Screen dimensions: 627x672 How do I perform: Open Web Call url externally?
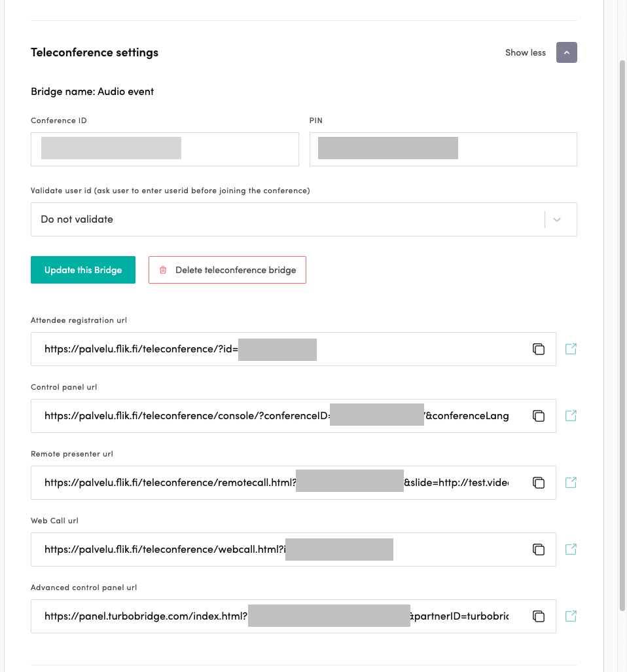[571, 550]
